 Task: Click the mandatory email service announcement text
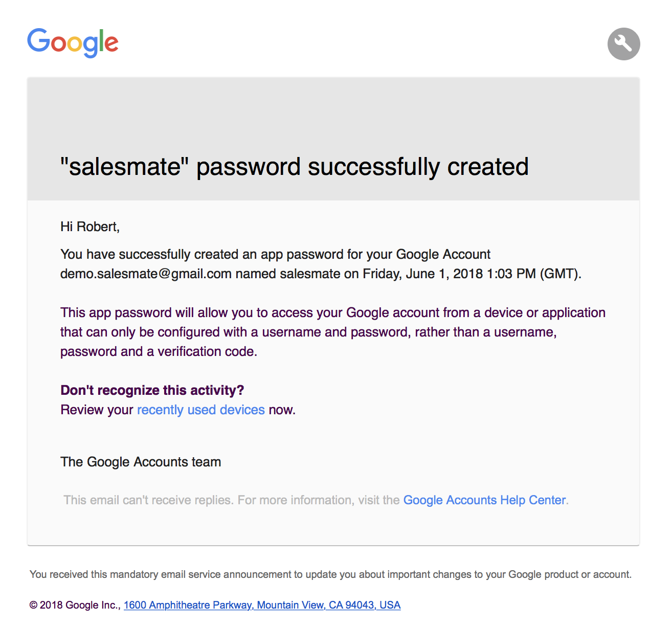coord(330,574)
